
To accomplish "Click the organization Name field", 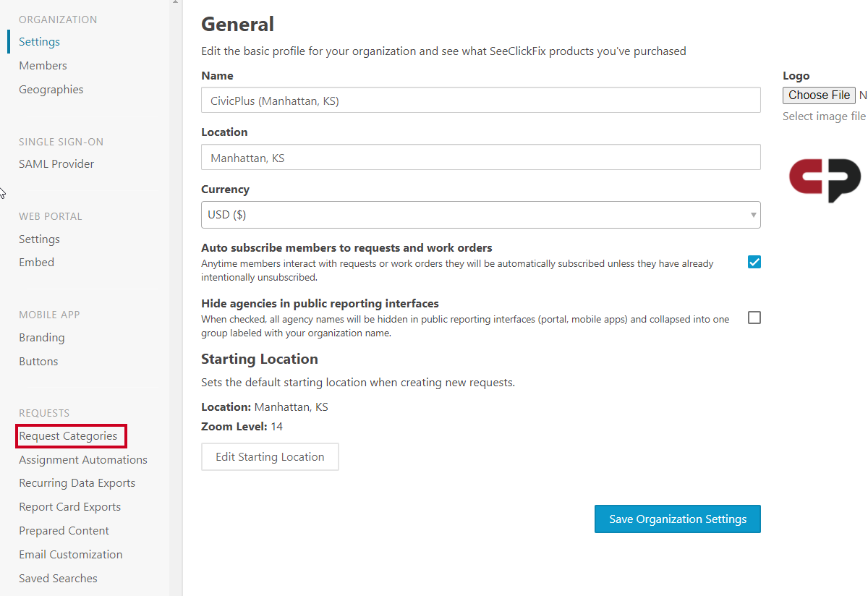I will 480,101.
